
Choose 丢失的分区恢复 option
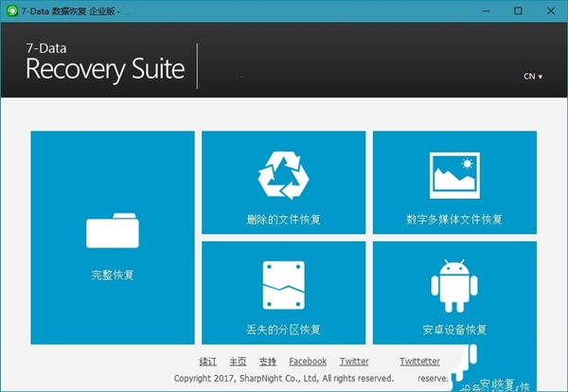click(283, 330)
